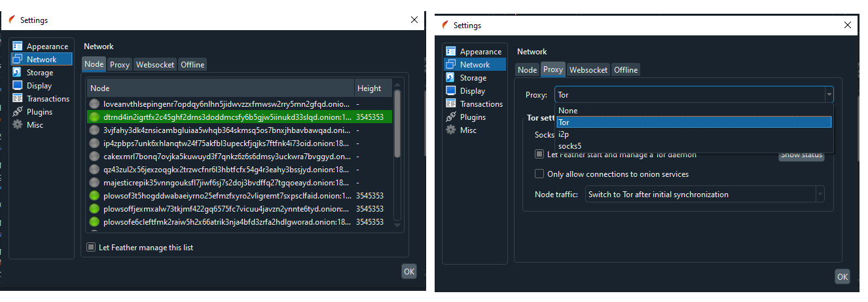Switch to Node tab in the Node-list window
Image resolution: width=868 pixels, height=302 pixels.
pos(94,64)
